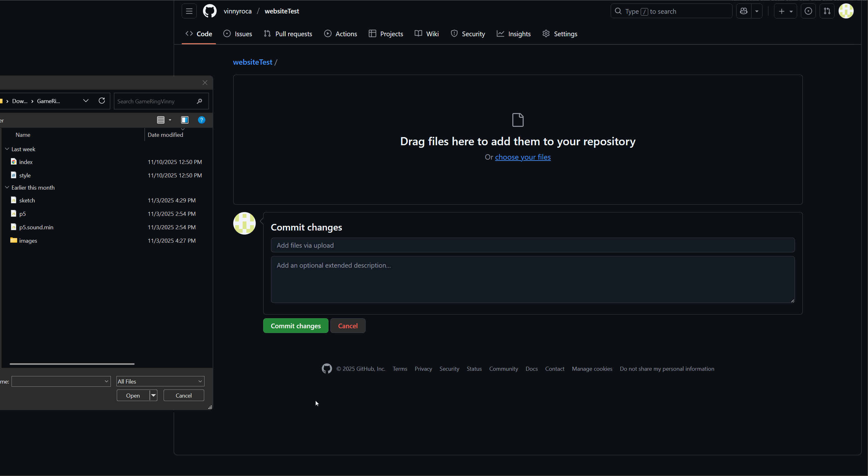Open the Actions tab
Screen dimensions: 868x476
coord(341,34)
